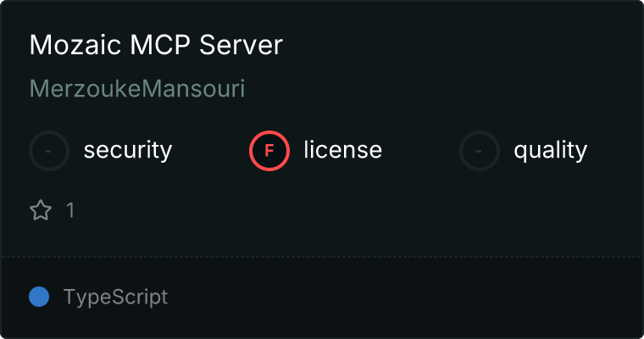This screenshot has width=644, height=339.
Task: Click the red F license grade badge
Action: point(269,151)
